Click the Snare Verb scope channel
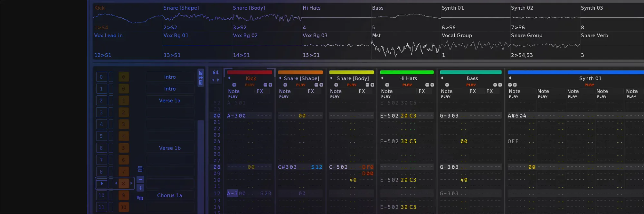The image size is (644, 214). pyautogui.click(x=612, y=45)
